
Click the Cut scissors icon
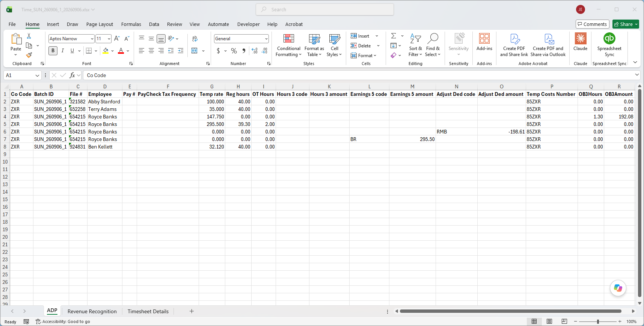click(x=29, y=36)
